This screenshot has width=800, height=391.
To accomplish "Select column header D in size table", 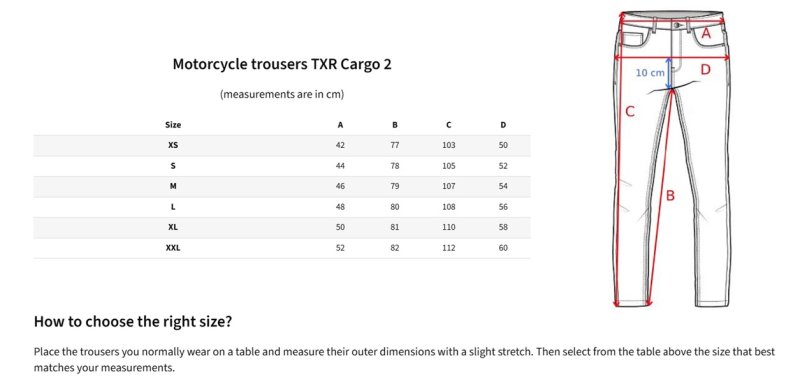I will [503, 125].
